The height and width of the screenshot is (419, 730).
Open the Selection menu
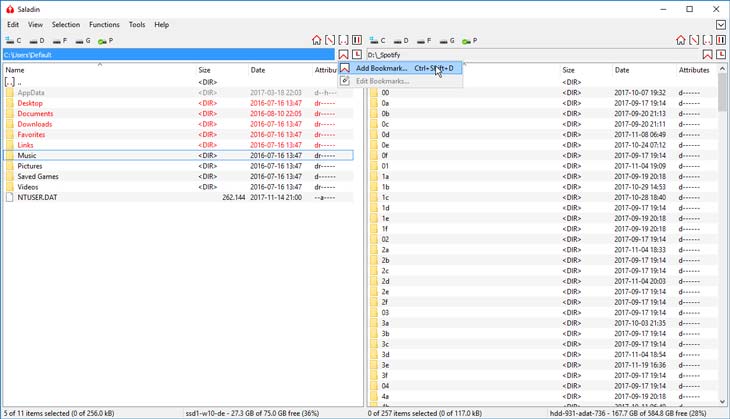[66, 24]
